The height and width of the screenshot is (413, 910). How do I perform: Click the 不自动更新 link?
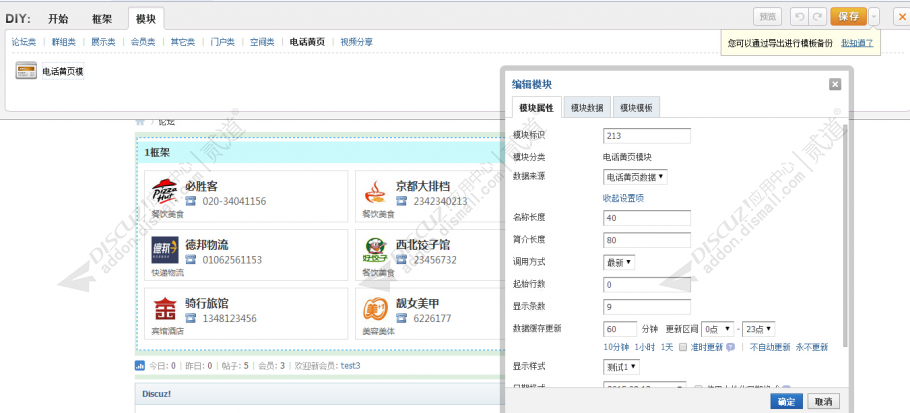tap(770, 347)
